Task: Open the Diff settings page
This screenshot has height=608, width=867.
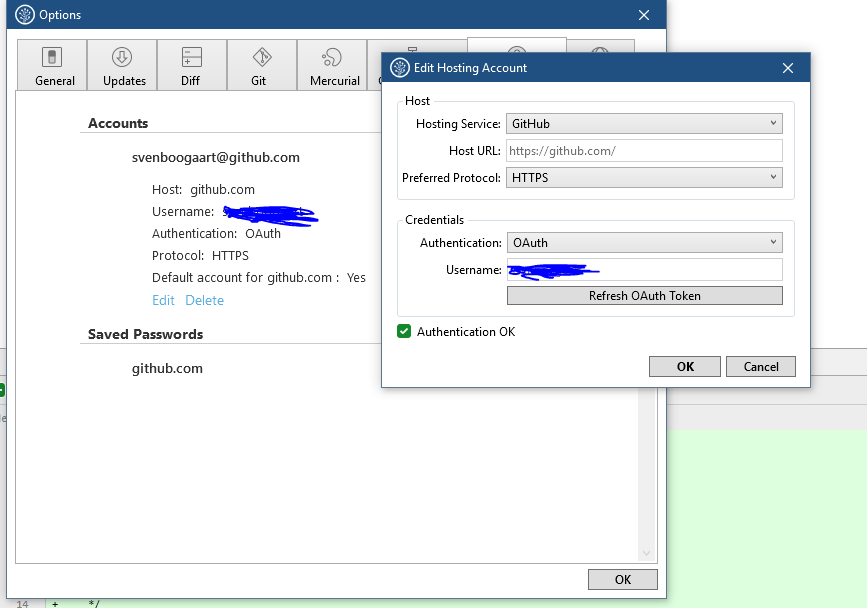Action: point(191,64)
